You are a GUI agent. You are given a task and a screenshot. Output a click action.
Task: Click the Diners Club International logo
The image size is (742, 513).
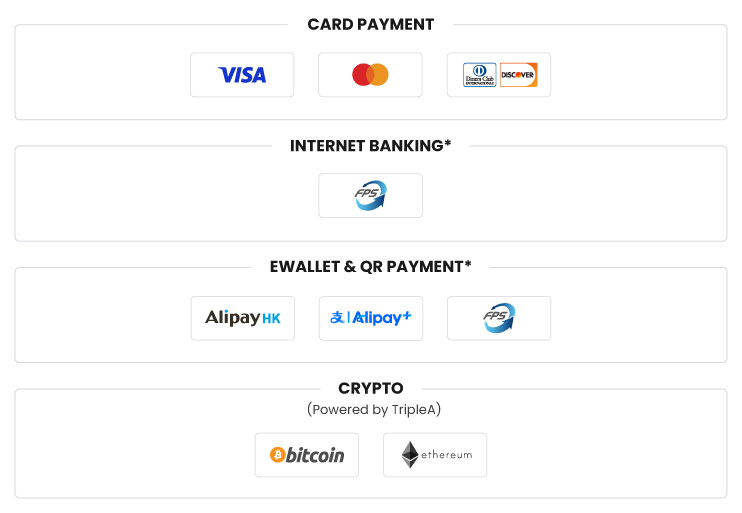[x=479, y=75]
